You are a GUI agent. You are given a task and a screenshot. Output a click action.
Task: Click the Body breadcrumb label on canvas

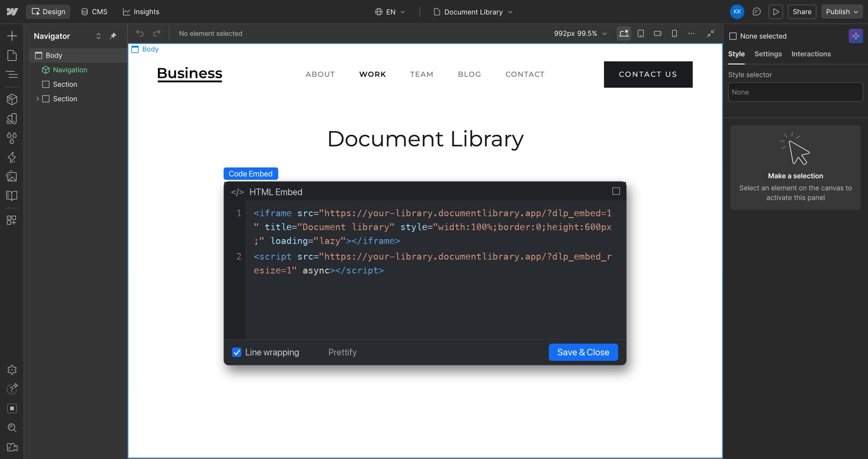coord(145,49)
